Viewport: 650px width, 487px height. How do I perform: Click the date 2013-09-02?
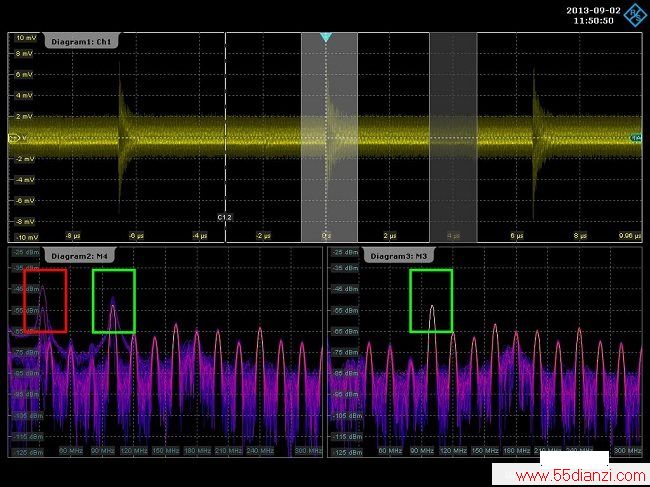coord(593,10)
